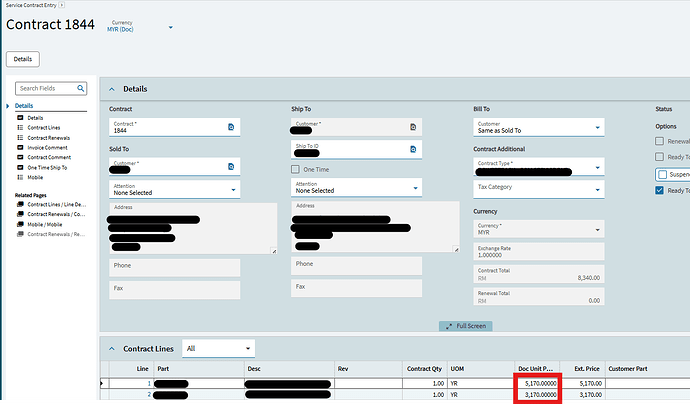Select One Time Ship To in sidebar

coord(47,168)
